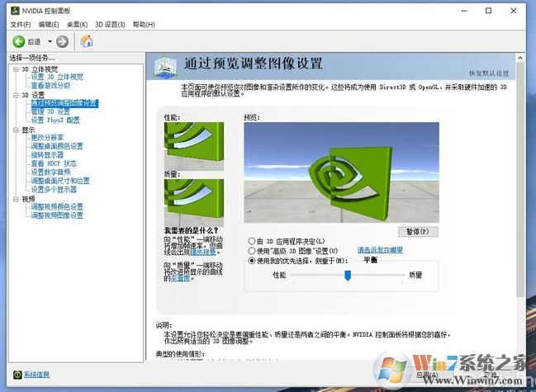Click the NVIDIA logo in title bar
Image resolution: width=536 pixels, height=392 pixels.
coord(15,11)
